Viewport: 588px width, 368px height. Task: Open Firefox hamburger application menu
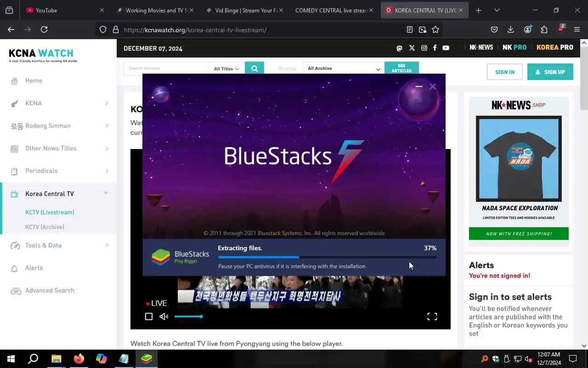pyautogui.click(x=577, y=29)
